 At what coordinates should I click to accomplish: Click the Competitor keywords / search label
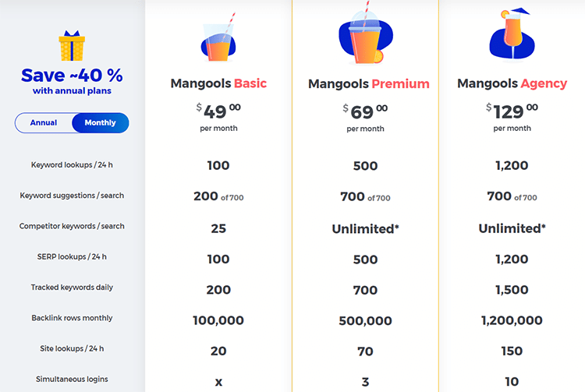click(x=72, y=226)
